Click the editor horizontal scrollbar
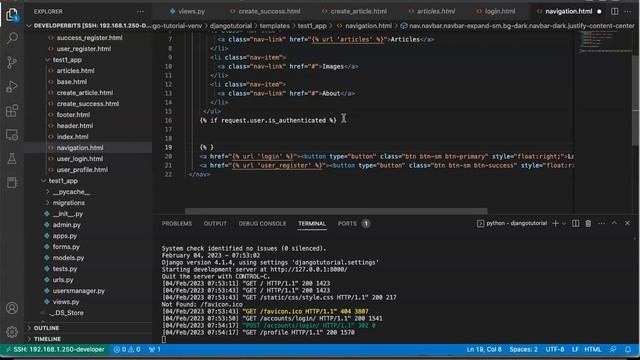Viewport: 640px width, 360px height. [x=336, y=211]
